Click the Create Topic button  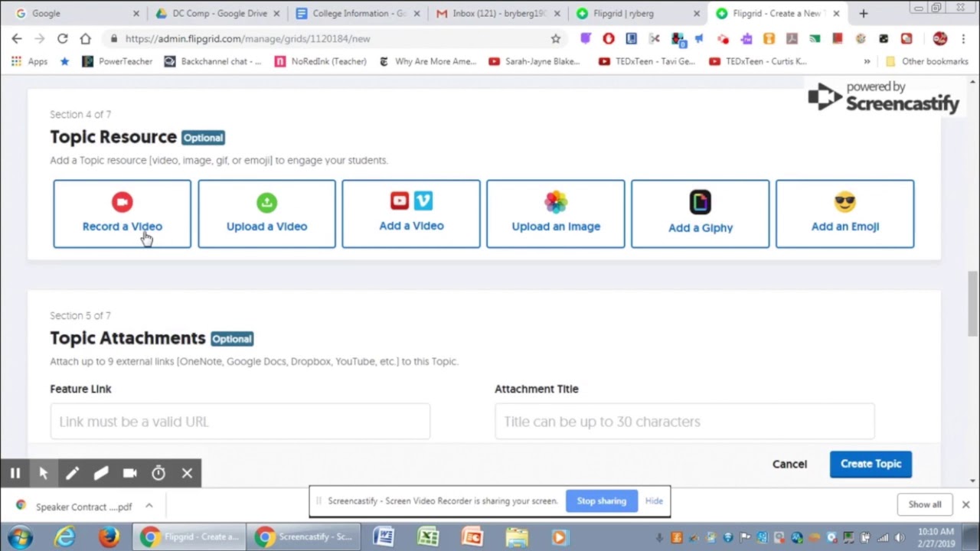[x=871, y=464]
